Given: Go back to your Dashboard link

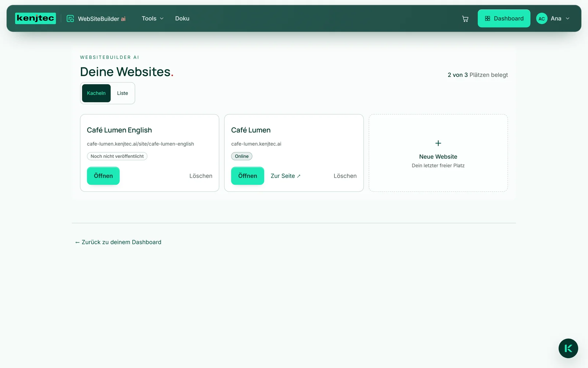Looking at the screenshot, I should (118, 242).
